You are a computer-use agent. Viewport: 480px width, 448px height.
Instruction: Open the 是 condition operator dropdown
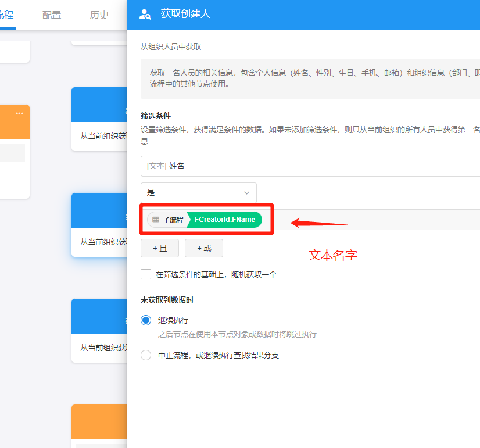coord(198,192)
